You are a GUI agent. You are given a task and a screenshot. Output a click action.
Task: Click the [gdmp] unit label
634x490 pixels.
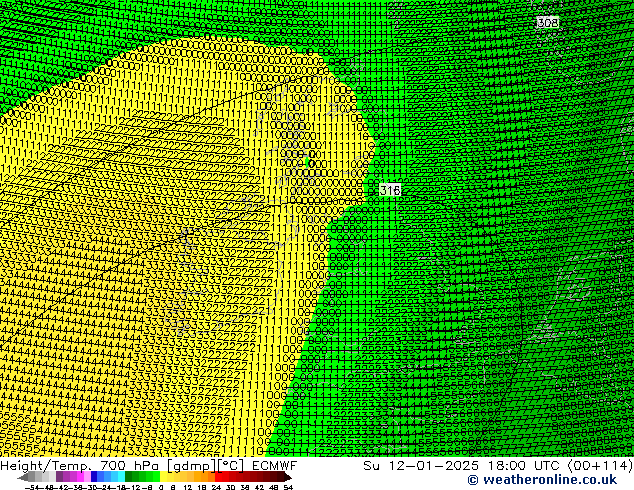pos(192,466)
